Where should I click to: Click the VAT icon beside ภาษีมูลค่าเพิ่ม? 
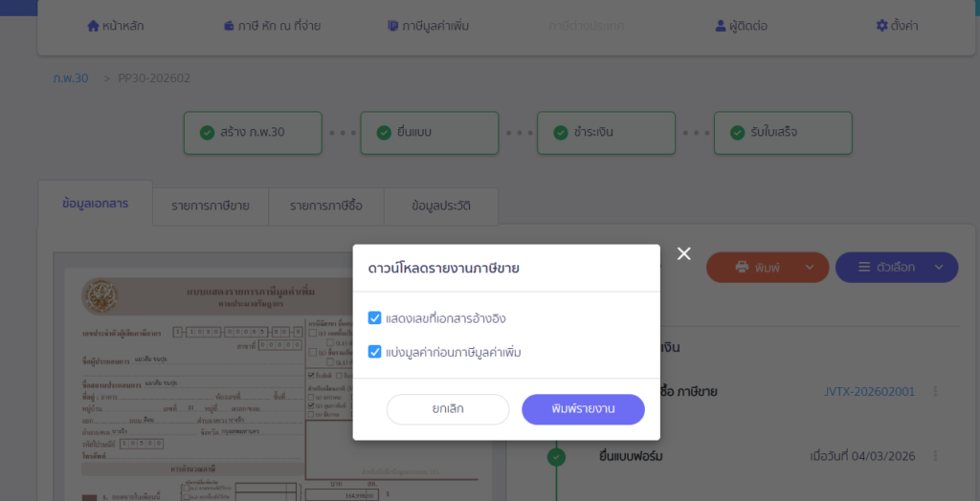pos(393,26)
